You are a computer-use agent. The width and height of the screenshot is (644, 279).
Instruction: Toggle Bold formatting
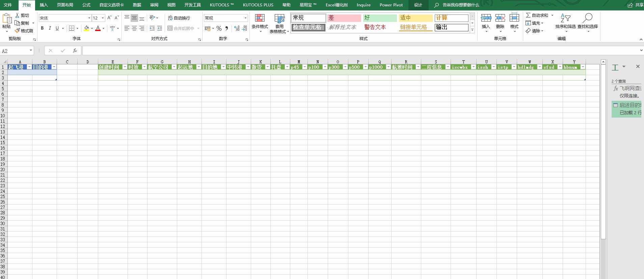pyautogui.click(x=42, y=28)
